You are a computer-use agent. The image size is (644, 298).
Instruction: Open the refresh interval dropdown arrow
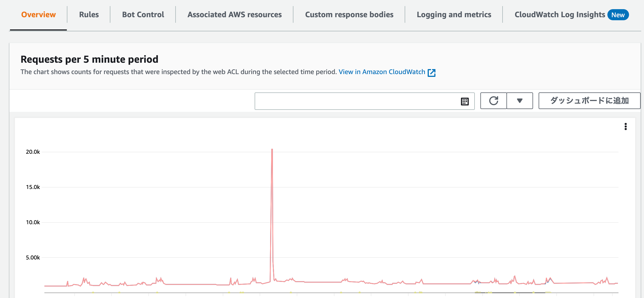(x=519, y=101)
